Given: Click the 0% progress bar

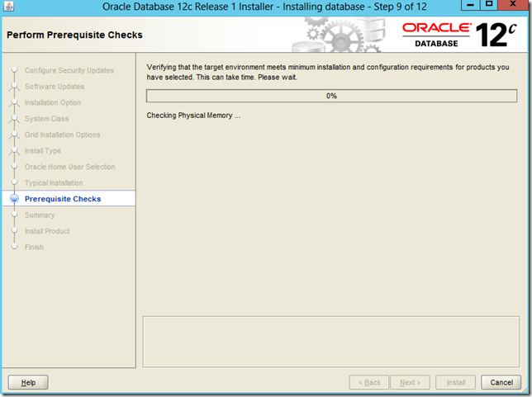Looking at the screenshot, I should tap(331, 96).
